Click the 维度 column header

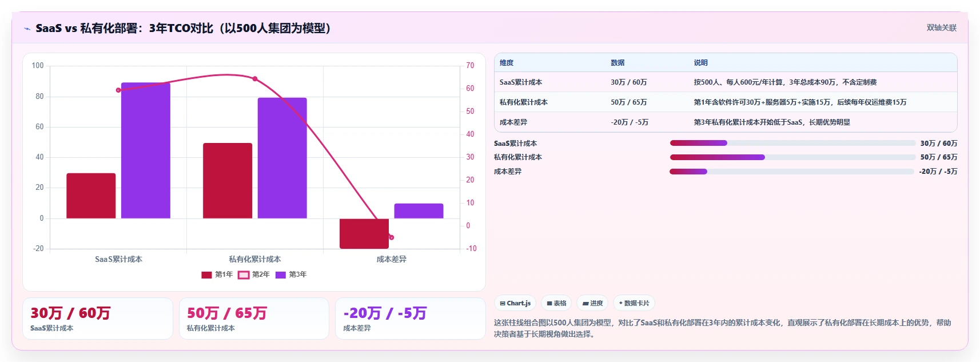(x=507, y=63)
